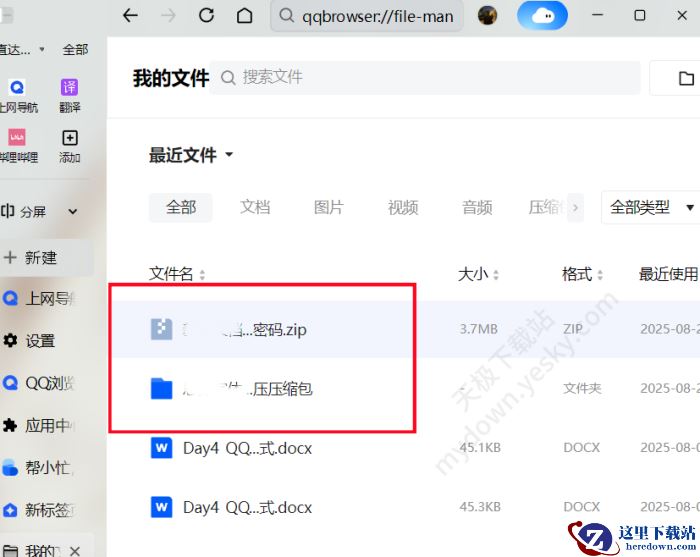Close the 我的文件 sidebar tab
700x557 pixels.
pyautogui.click(x=75, y=551)
